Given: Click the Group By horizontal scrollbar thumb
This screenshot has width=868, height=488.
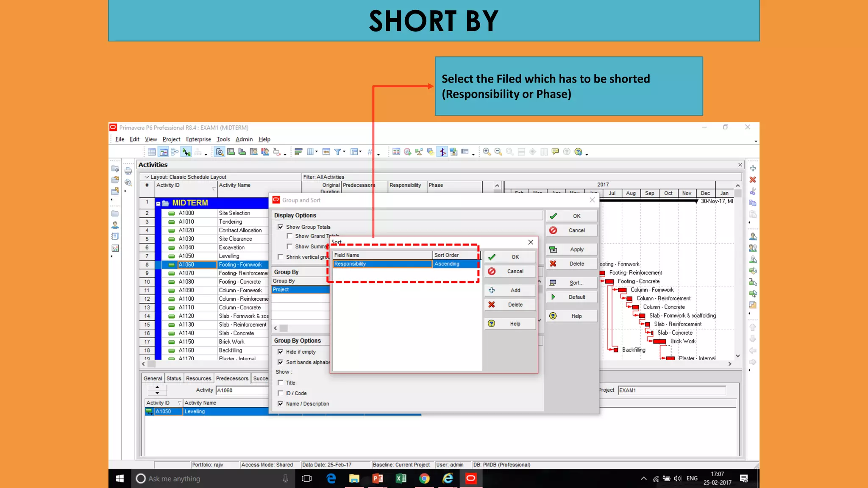Looking at the screenshot, I should (284, 328).
